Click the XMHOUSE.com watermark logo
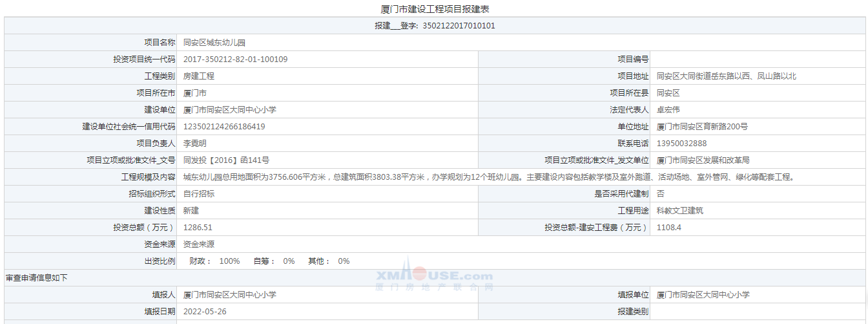Screen dimensions: 868x324 (x=434, y=277)
